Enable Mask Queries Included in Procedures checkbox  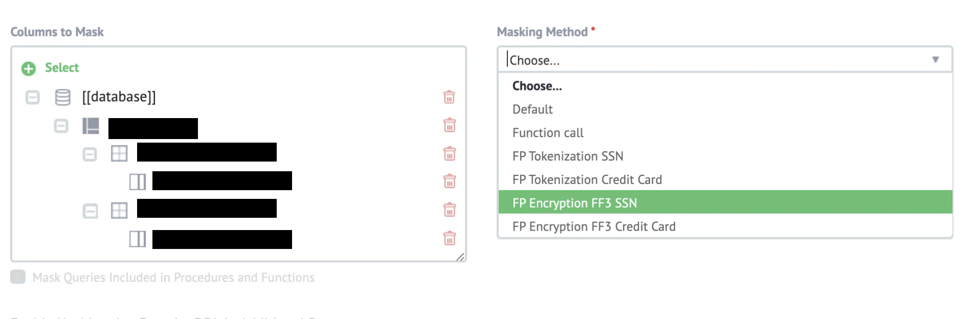click(x=18, y=277)
